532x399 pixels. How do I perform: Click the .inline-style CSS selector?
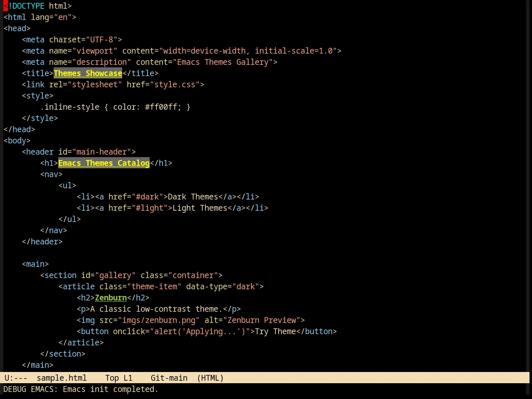(x=69, y=107)
